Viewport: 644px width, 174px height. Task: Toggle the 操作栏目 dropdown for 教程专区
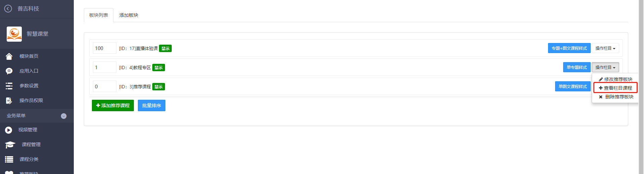click(x=605, y=68)
